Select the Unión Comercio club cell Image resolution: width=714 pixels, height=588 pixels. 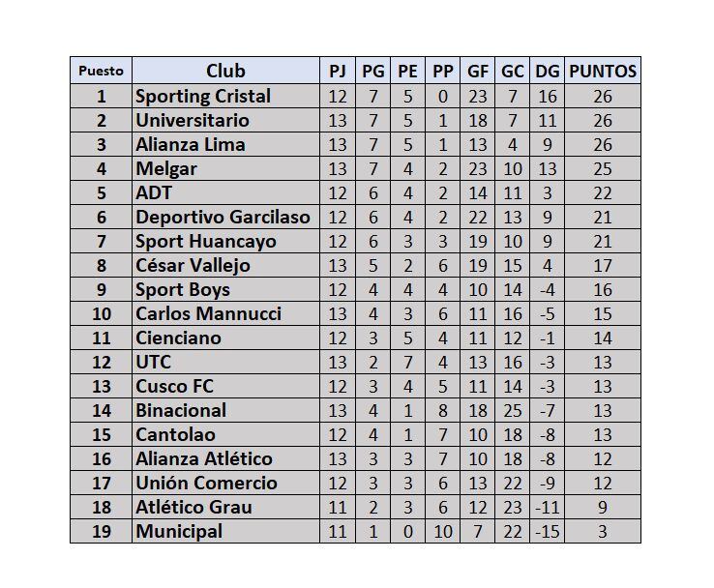coord(206,483)
